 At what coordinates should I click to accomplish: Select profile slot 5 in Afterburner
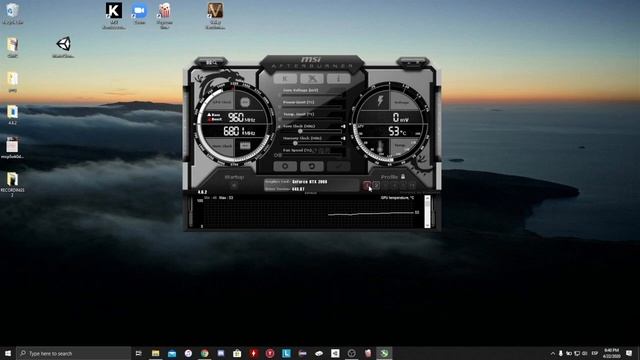tap(403, 186)
